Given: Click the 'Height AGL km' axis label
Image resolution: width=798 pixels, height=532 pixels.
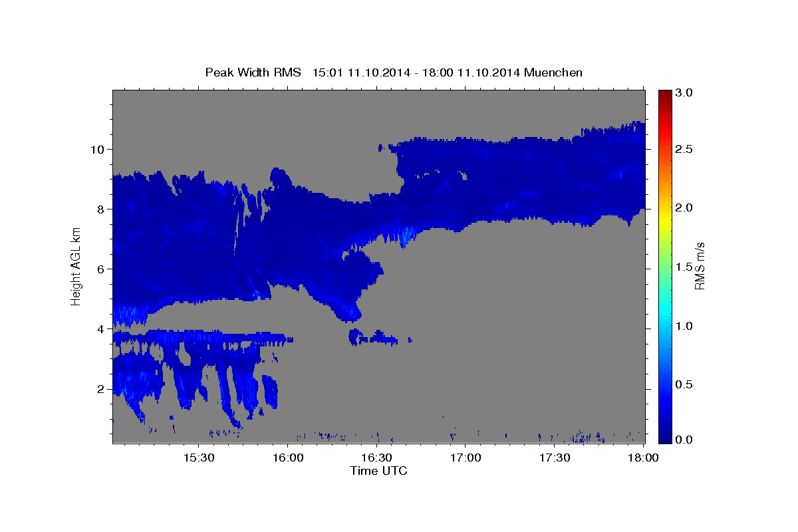Looking at the screenshot, I should (76, 266).
